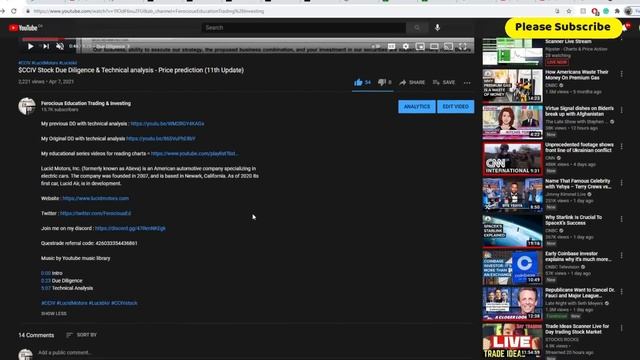
Task: Open Americans Waste Money Premium Gas thumbnail
Action: tap(513, 85)
